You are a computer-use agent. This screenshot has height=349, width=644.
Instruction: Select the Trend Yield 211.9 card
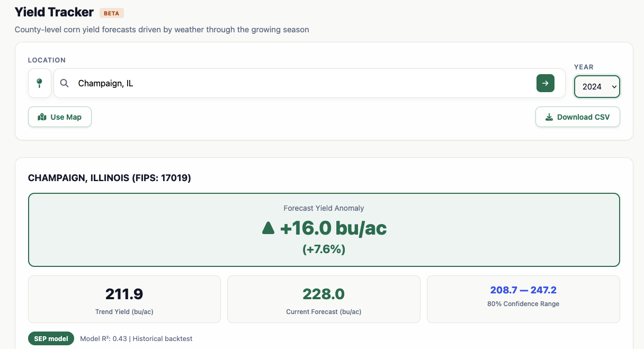tap(124, 299)
